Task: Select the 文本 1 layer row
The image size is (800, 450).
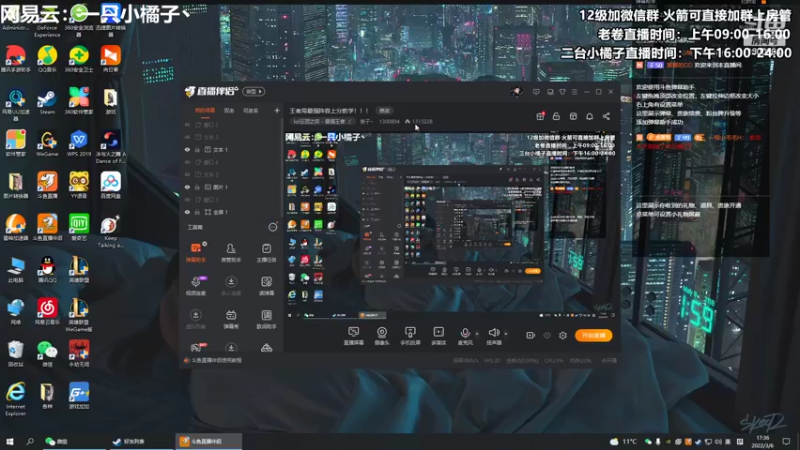Action: tap(231, 149)
